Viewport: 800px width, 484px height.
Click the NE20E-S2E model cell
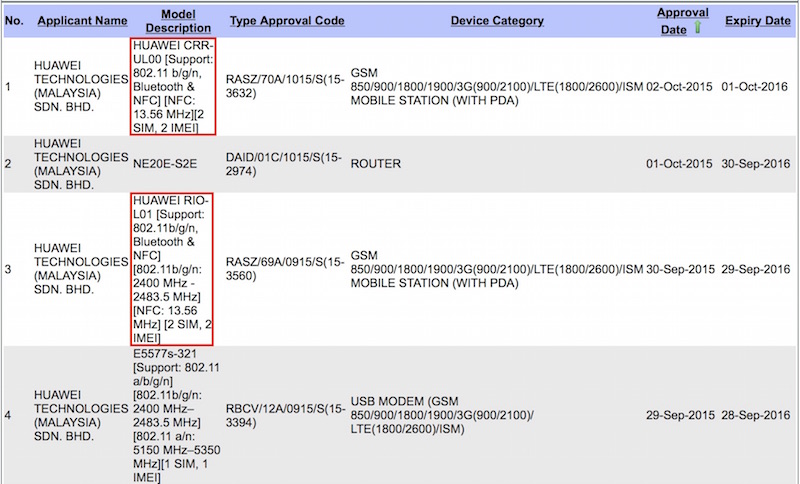point(165,164)
